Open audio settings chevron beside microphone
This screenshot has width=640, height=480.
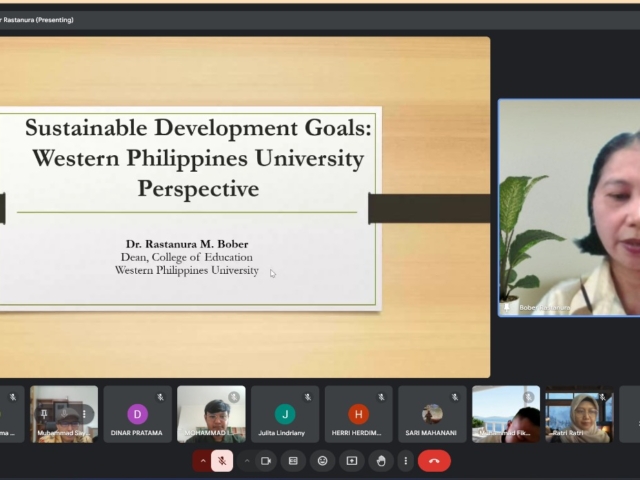[203, 461]
